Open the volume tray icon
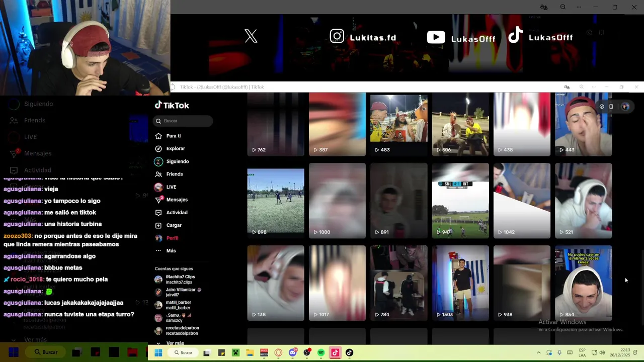The height and width of the screenshot is (362, 644). (602, 352)
